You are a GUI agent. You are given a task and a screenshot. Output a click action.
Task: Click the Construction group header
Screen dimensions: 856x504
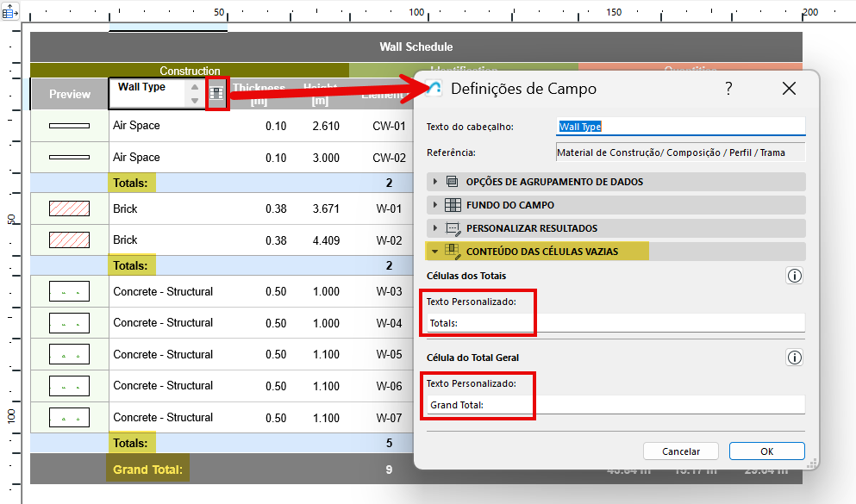(x=190, y=71)
